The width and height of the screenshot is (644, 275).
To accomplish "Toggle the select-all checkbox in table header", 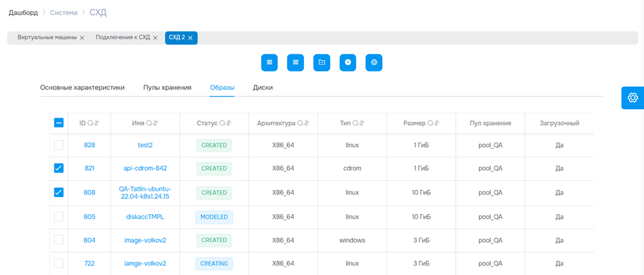I will click(58, 123).
